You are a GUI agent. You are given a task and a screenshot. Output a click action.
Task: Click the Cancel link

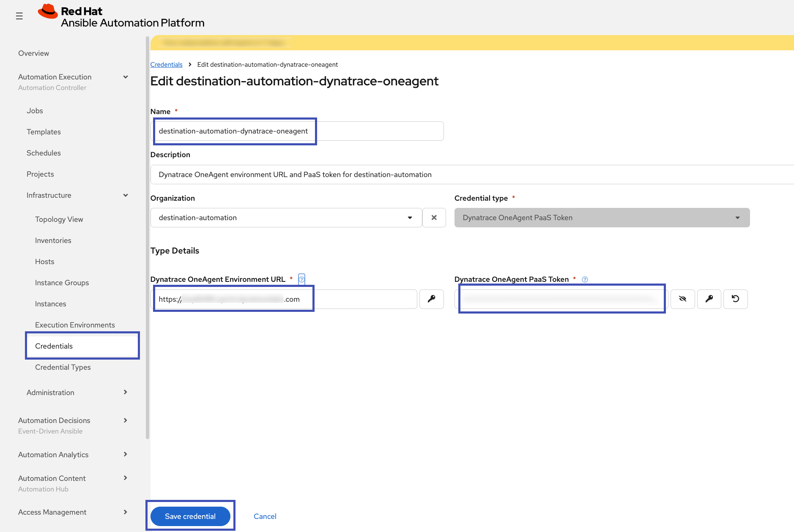[265, 516]
